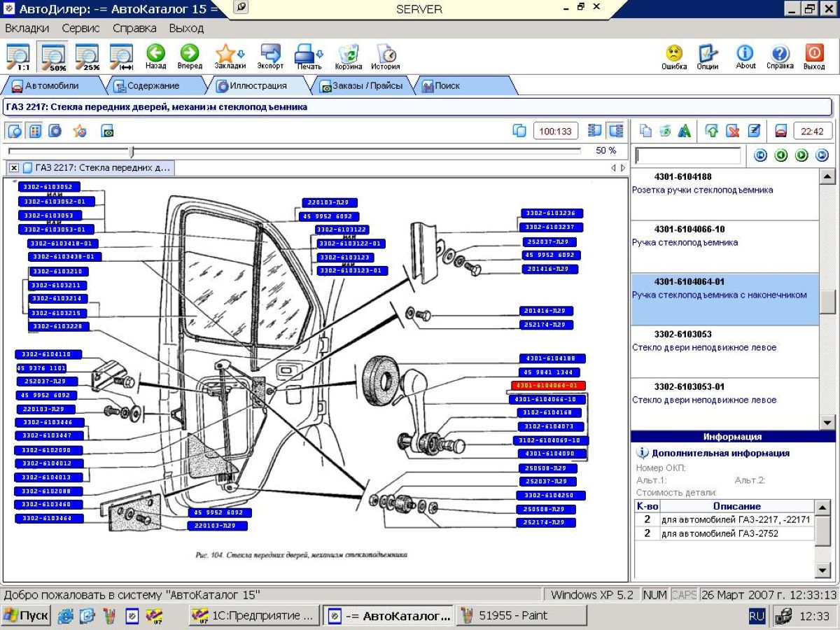Image resolution: width=840 pixels, height=630 pixels.
Task: Go to previous part green button
Action: point(781,155)
